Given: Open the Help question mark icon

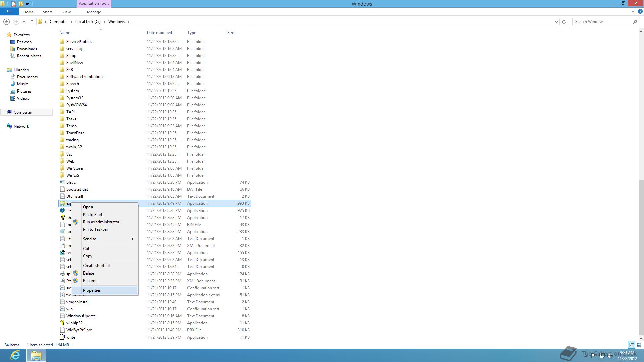Looking at the screenshot, I should (x=640, y=11).
